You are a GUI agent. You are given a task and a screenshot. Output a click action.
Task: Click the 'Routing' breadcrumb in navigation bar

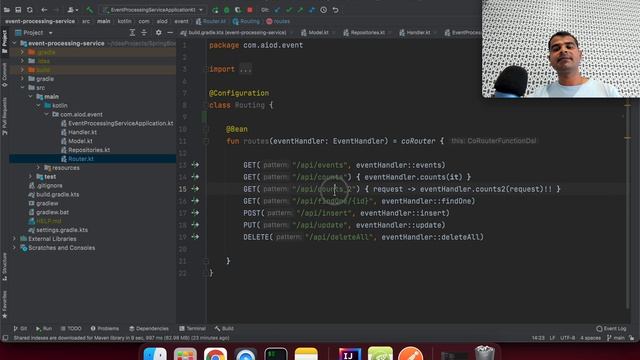246,21
